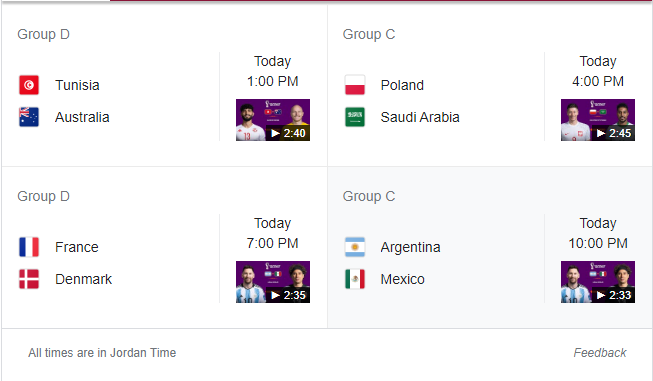Play the Tunisia vs Australia preview video
The height and width of the screenshot is (381, 653).
[273, 120]
